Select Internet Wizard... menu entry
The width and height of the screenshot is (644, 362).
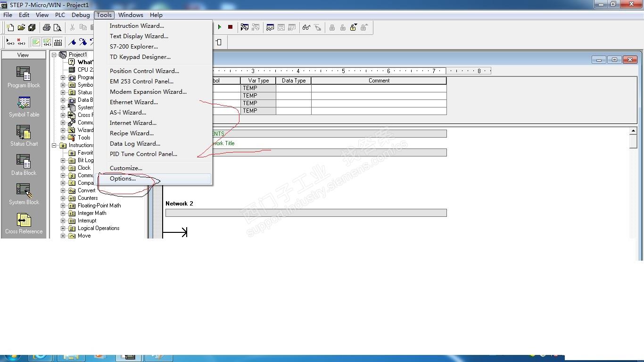click(x=153, y=123)
